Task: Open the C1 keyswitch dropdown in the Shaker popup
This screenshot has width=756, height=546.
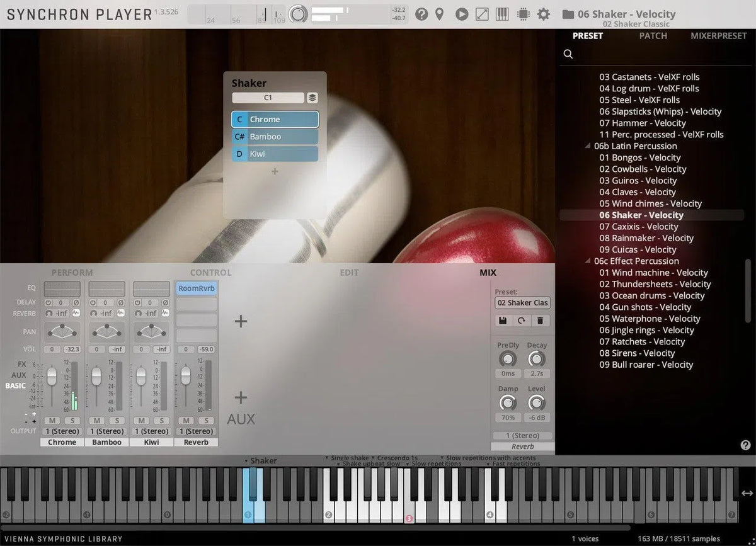Action: (268, 98)
